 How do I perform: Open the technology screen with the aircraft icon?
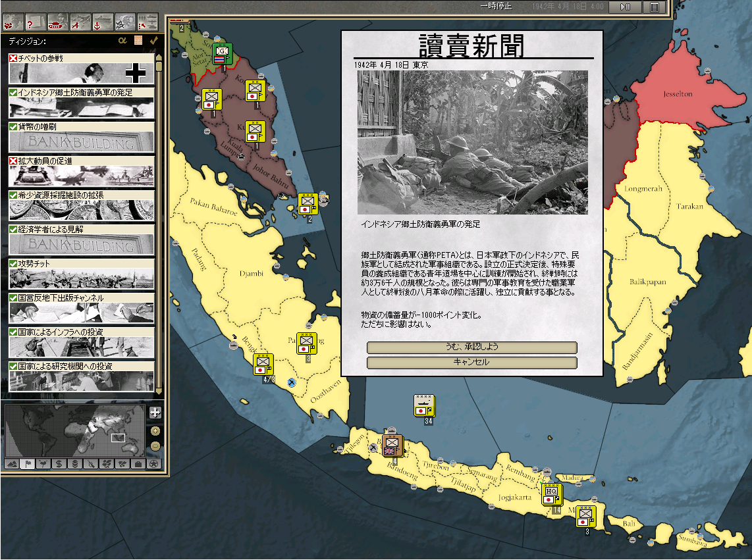80,22
